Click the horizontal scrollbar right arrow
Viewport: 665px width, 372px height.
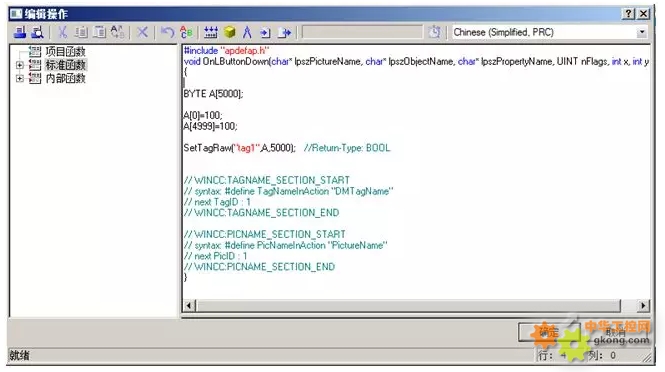(643, 305)
